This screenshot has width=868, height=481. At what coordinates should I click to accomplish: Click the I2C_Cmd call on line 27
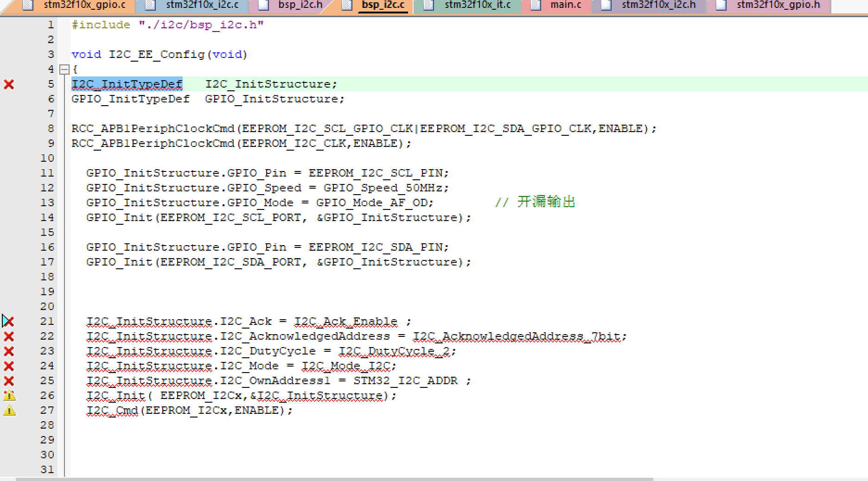click(112, 410)
